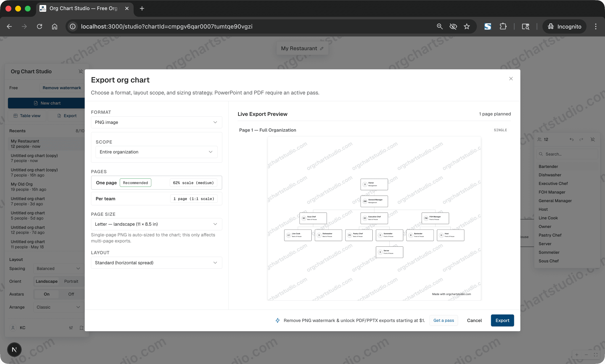
Task: Select the One page option
Action: coord(156,183)
